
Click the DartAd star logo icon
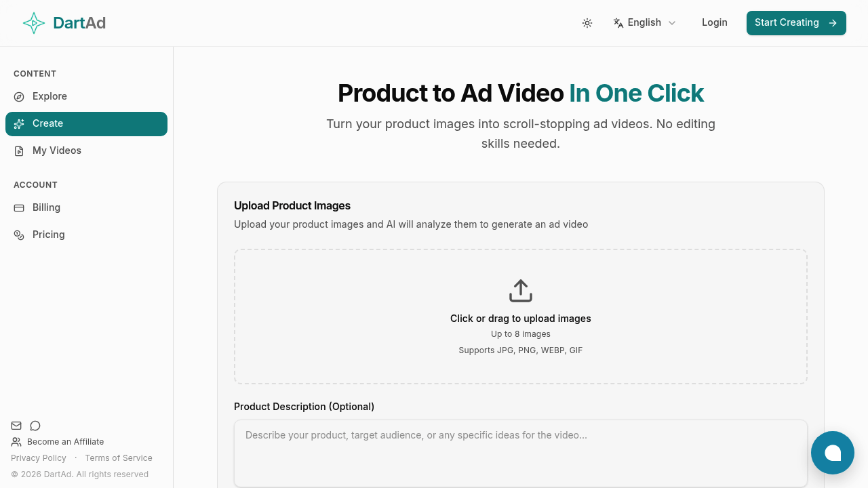[33, 23]
